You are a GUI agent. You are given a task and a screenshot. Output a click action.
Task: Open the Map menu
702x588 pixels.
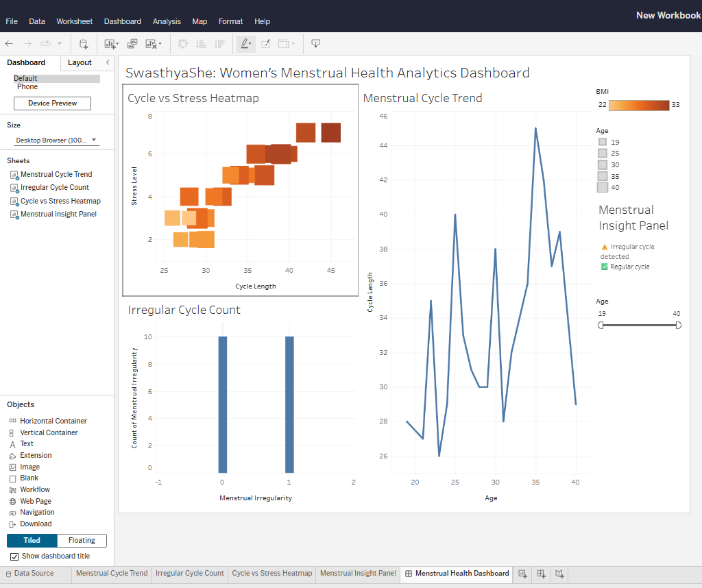[199, 21]
